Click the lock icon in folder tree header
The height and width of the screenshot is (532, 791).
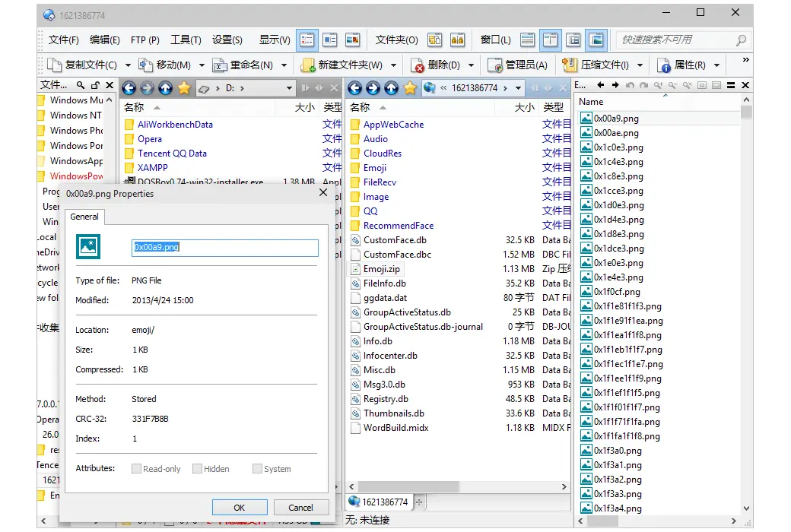click(95, 84)
